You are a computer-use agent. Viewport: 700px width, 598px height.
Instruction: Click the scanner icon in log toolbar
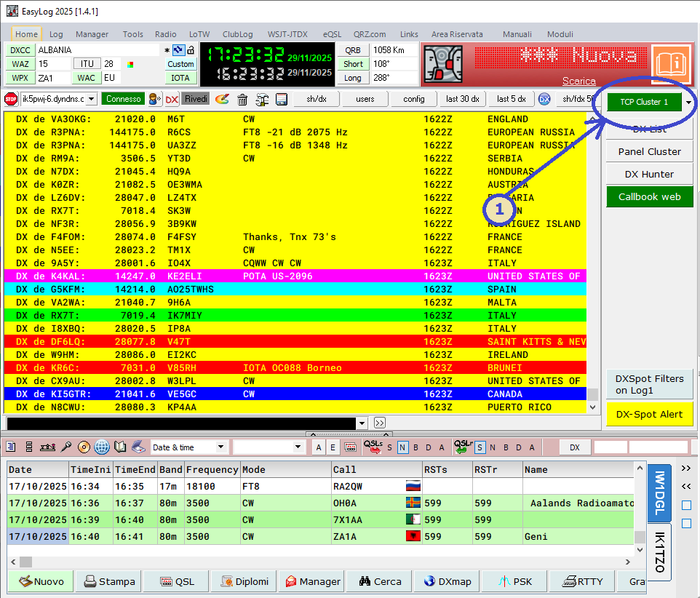pos(139,447)
